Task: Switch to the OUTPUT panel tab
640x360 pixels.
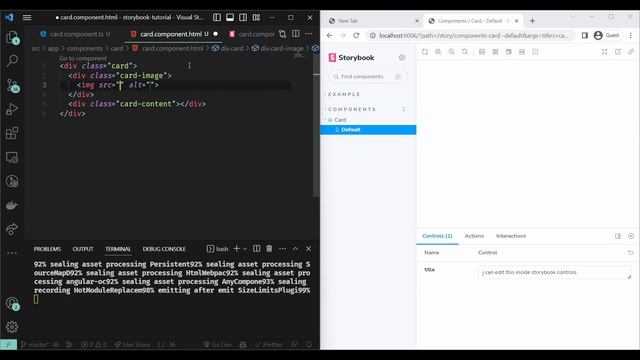Action: coord(83,249)
